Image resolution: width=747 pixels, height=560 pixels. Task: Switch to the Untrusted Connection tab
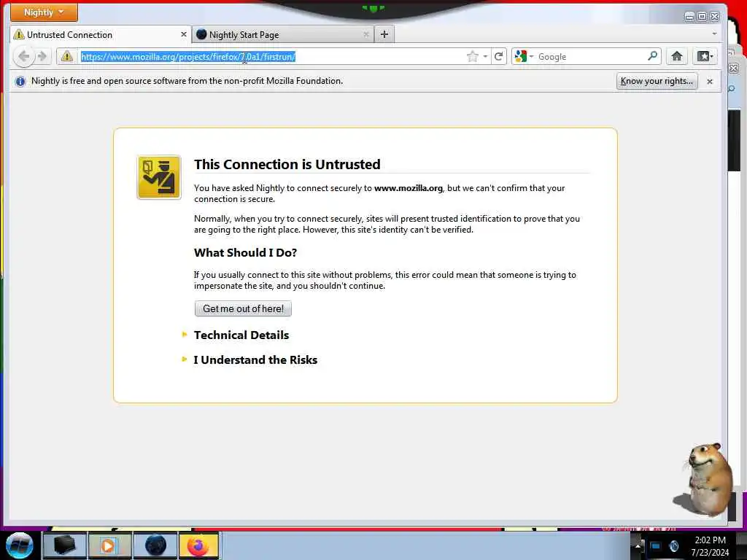pos(101,34)
